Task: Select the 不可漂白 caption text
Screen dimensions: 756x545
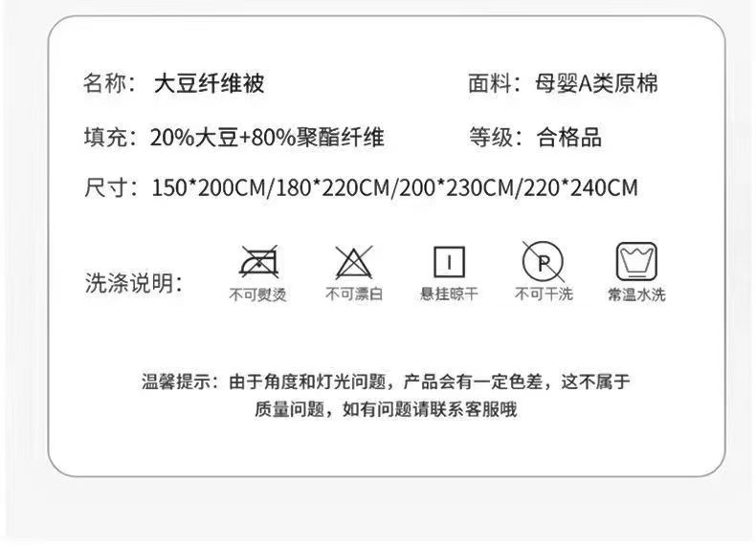Action: point(354,294)
